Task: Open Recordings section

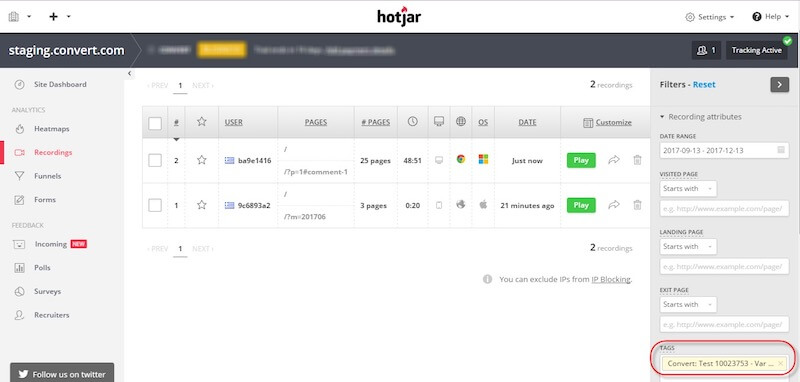Action: (x=53, y=152)
